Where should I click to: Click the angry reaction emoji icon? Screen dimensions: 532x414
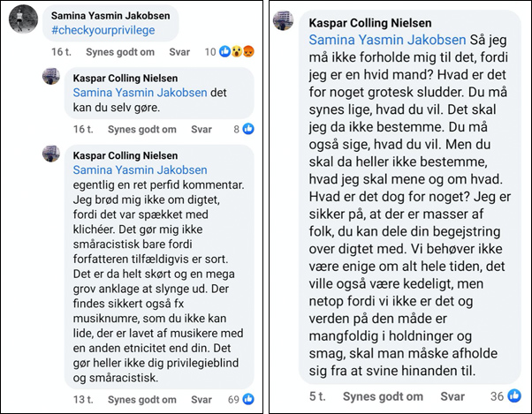coord(248,51)
